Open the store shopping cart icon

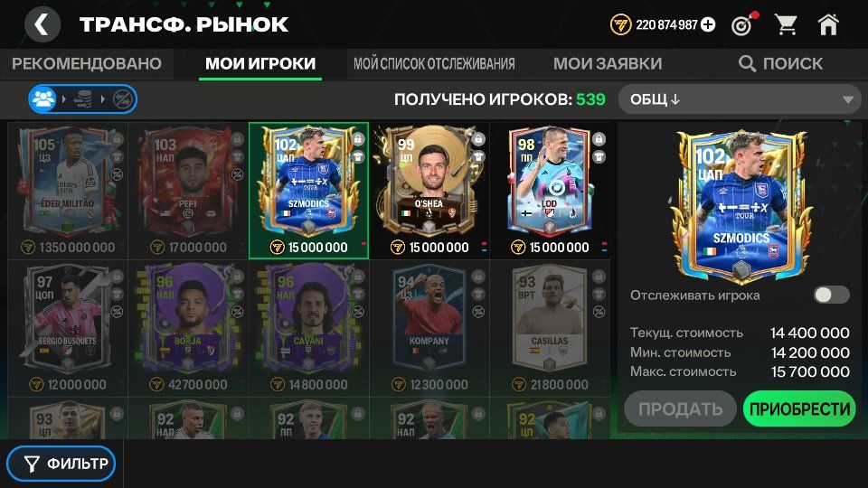[x=786, y=24]
